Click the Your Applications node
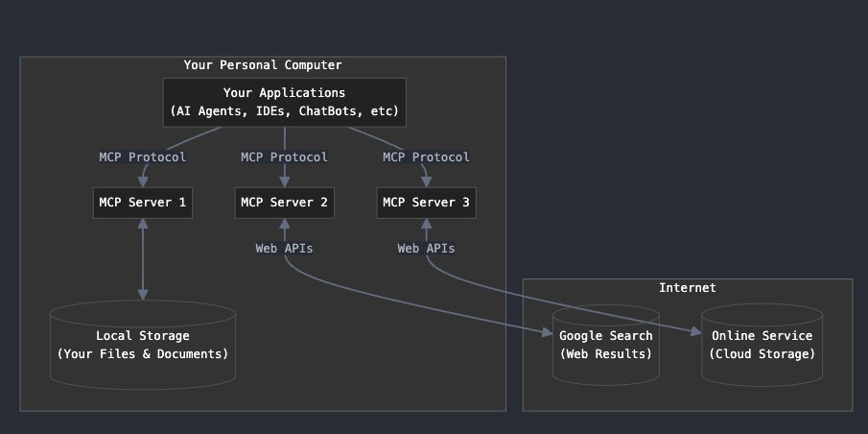Viewport: 868px width, 434px height. coord(285,102)
